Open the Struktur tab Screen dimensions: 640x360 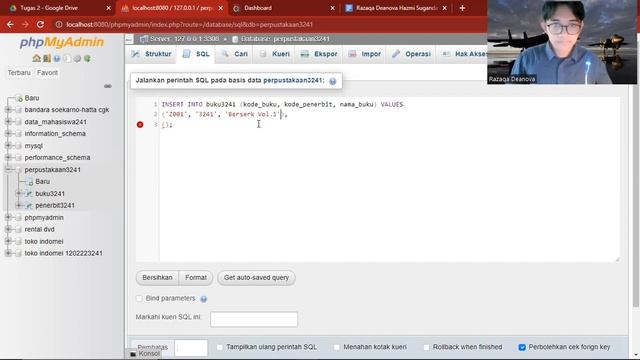click(151, 54)
